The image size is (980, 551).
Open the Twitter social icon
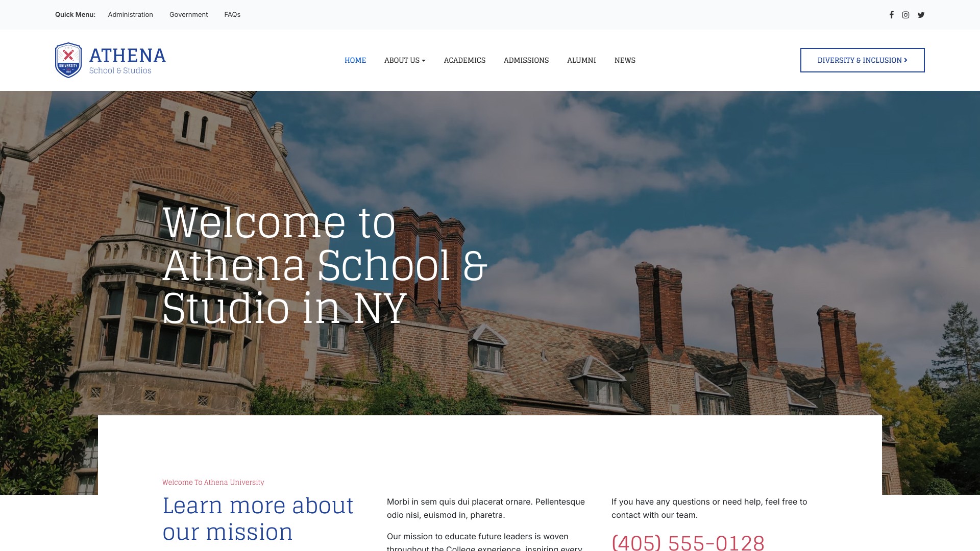(921, 15)
